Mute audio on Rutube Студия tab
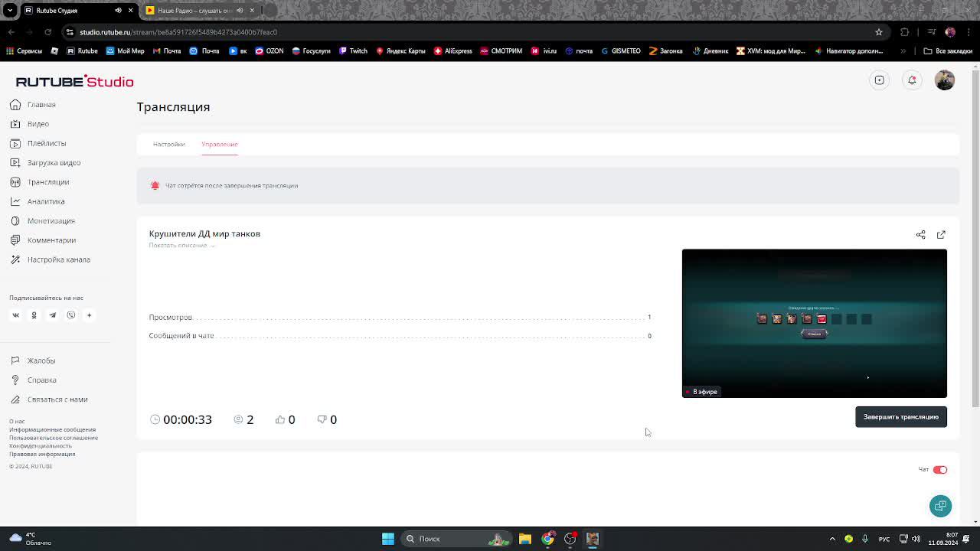 click(118, 11)
